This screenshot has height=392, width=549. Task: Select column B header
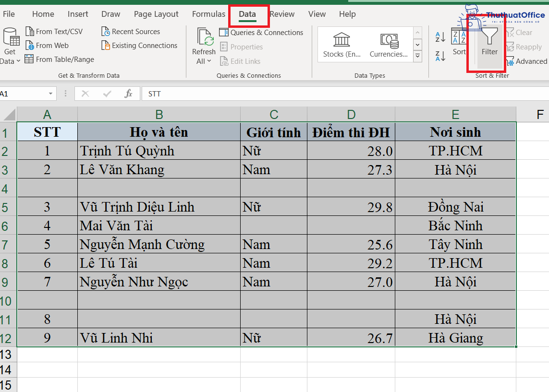159,114
